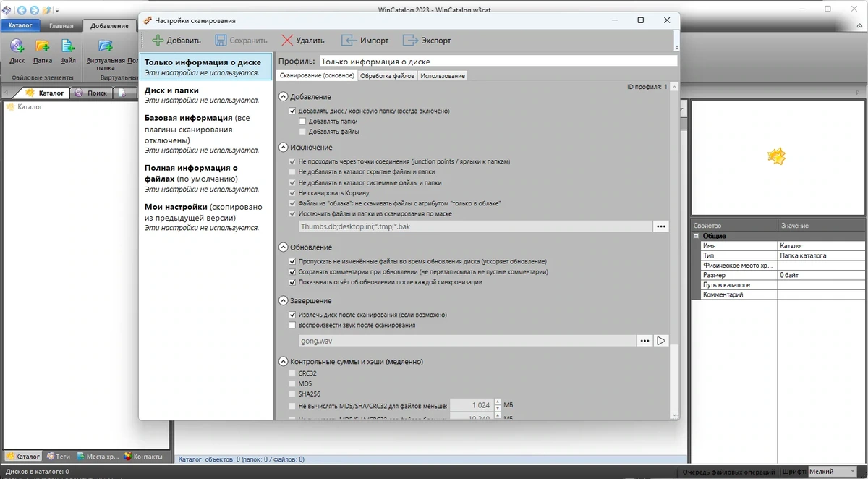Click the WinCatalog app icon in title bar
Viewport: 868px width, 479px height.
(x=7, y=10)
